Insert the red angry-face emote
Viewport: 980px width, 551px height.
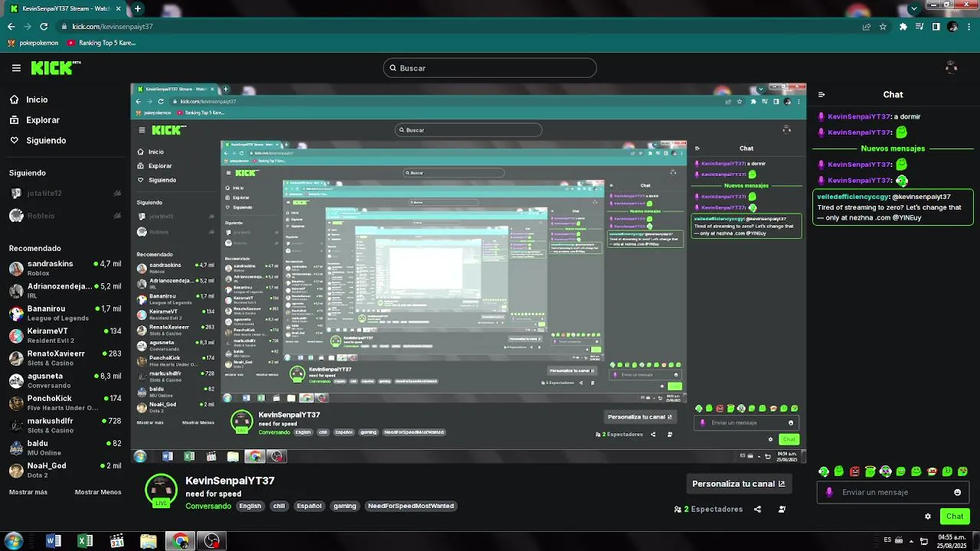[854, 471]
